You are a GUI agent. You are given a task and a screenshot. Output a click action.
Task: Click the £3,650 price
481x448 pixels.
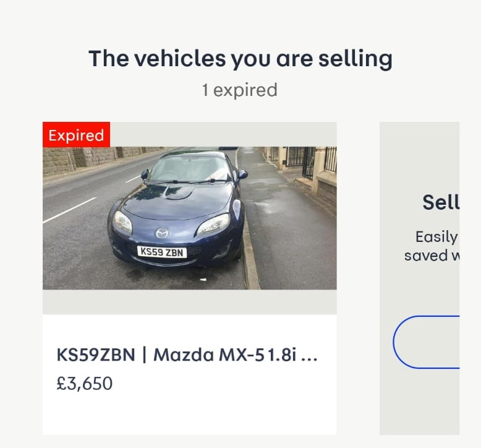[85, 384]
